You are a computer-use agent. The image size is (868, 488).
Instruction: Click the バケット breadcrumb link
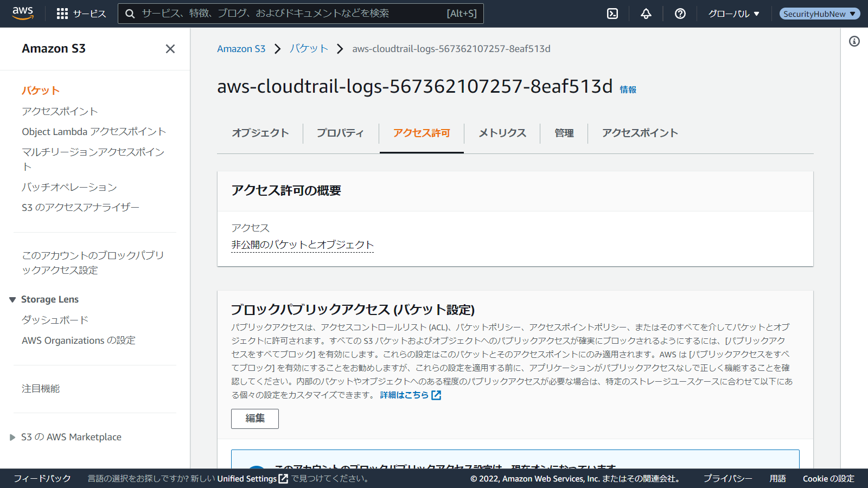(309, 49)
